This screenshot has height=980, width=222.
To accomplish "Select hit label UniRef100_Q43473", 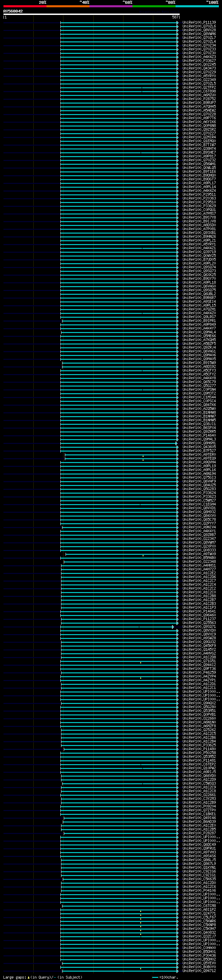I will 199,68.
